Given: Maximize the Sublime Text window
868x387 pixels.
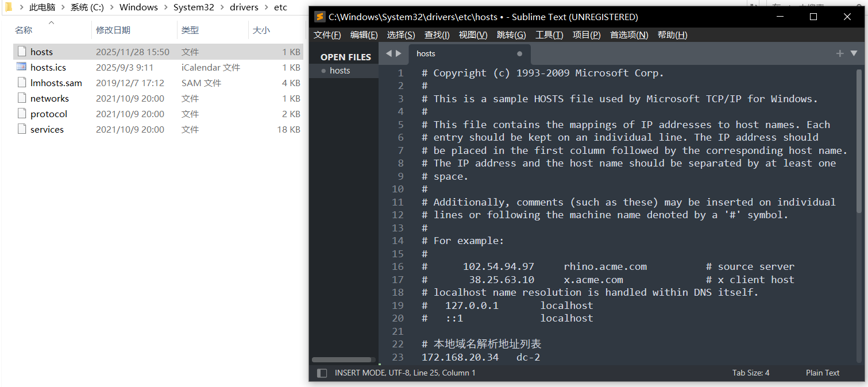Looking at the screenshot, I should 813,17.
